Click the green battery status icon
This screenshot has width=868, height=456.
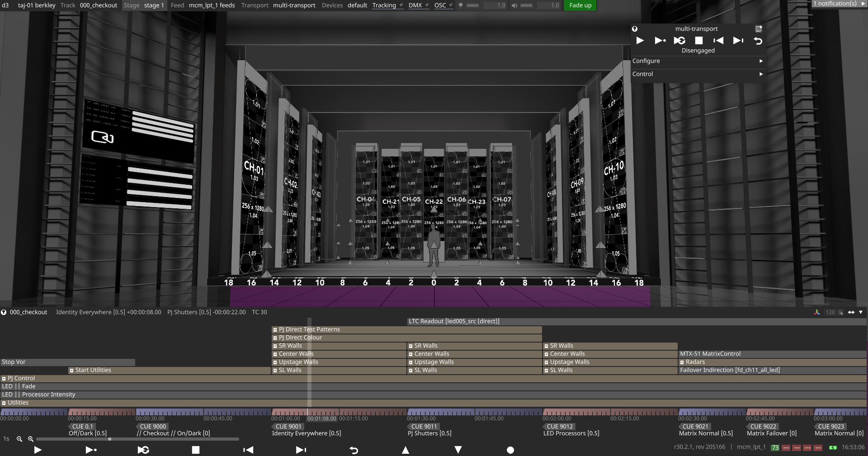[833, 447]
